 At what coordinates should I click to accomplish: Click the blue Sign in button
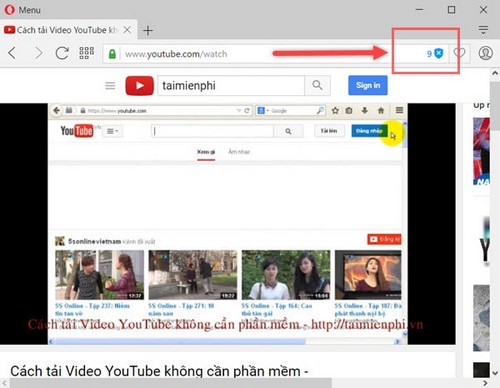368,85
